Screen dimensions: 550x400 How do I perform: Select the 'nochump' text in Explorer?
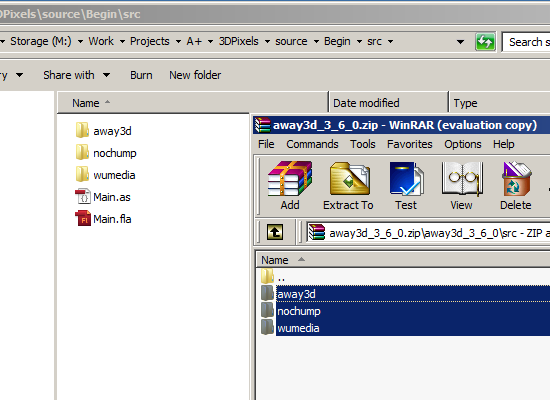point(115,153)
